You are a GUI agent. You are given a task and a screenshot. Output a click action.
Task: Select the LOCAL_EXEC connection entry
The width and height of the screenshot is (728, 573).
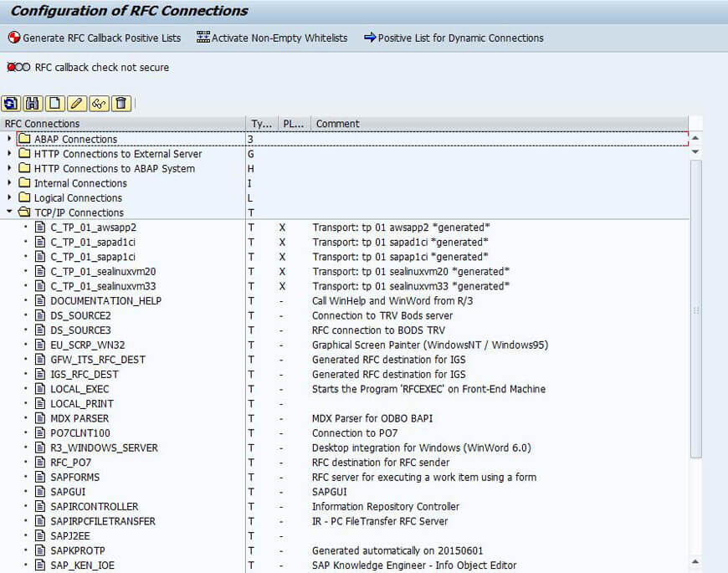[79, 389]
